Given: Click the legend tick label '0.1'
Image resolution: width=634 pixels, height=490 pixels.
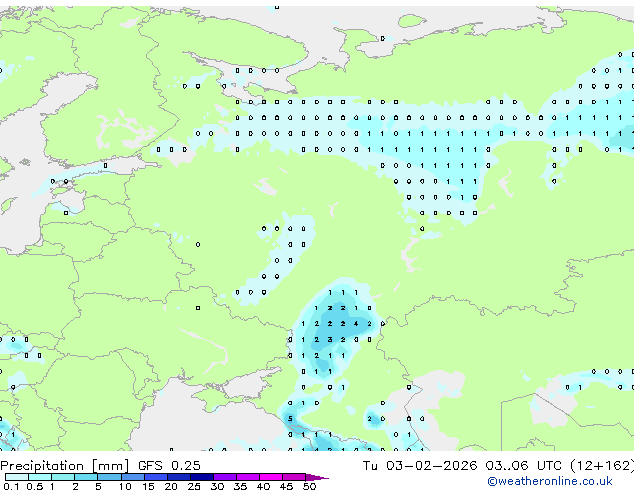Looking at the screenshot, I should tap(11, 486).
